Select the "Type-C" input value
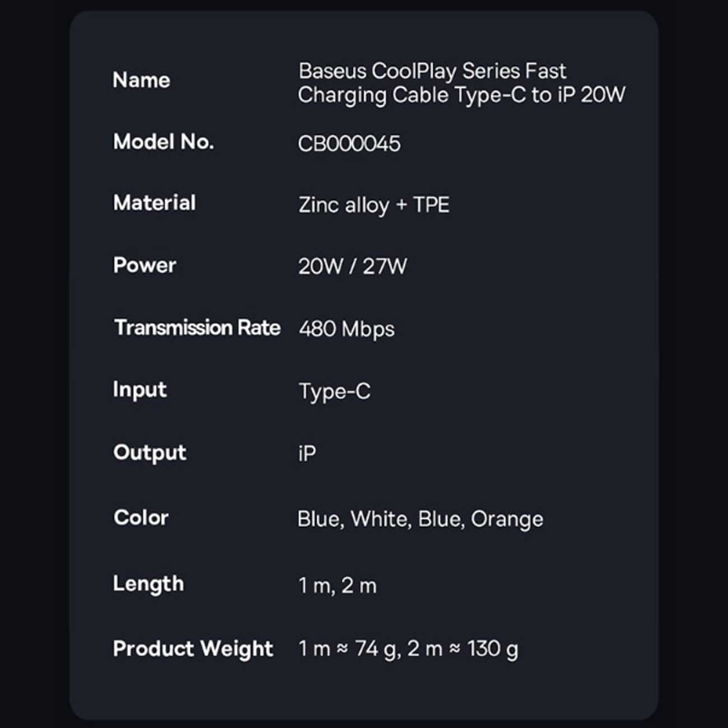Image resolution: width=728 pixels, height=728 pixels. pyautogui.click(x=334, y=391)
